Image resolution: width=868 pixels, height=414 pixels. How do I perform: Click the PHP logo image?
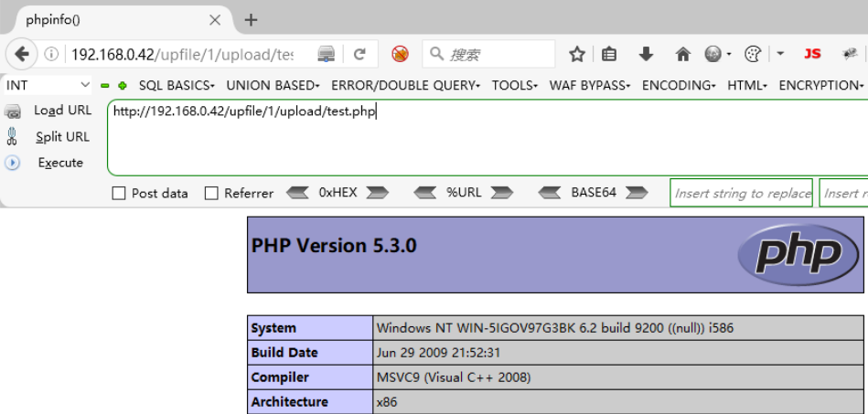pyautogui.click(x=798, y=255)
